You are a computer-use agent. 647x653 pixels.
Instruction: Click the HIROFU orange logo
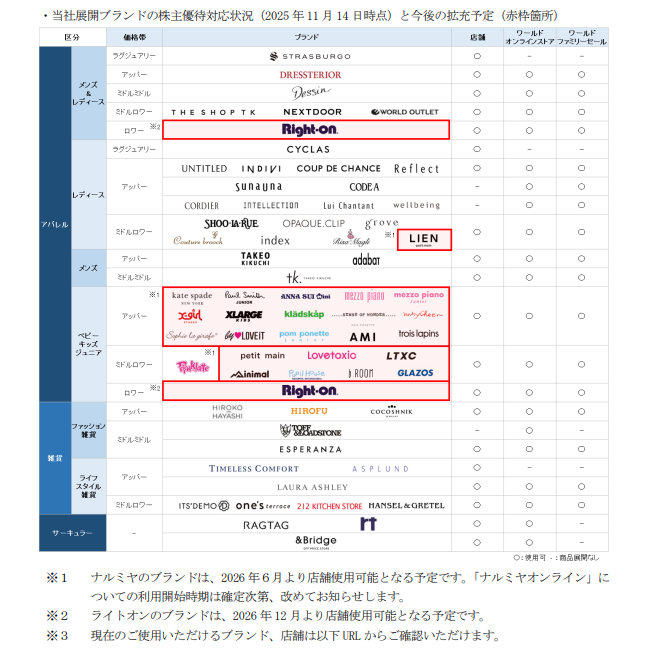[309, 411]
